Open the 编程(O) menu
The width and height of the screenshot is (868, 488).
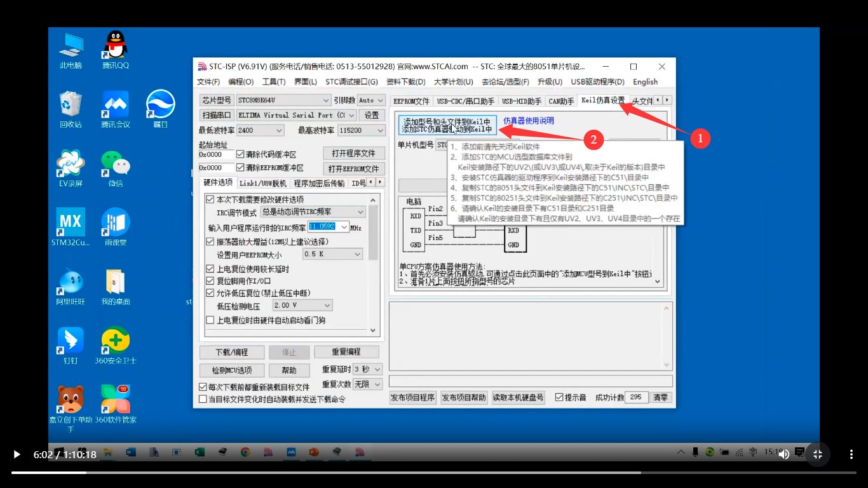click(241, 82)
